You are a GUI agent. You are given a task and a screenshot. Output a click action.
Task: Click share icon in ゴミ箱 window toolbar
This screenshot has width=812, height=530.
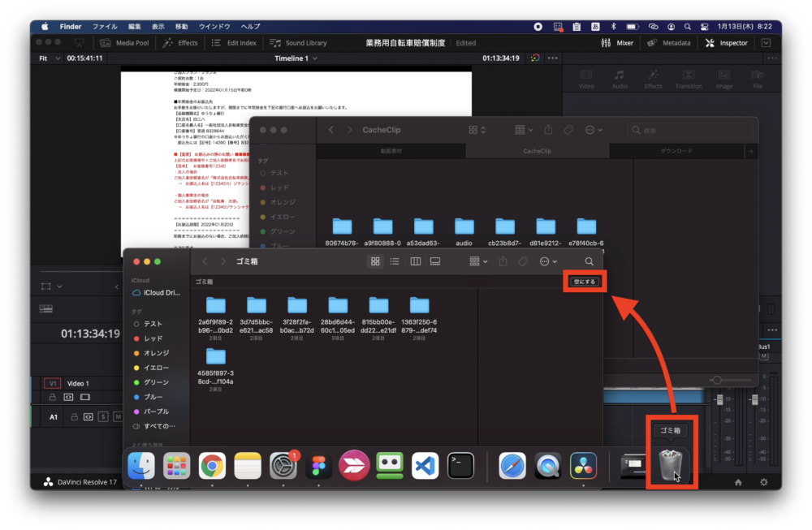[503, 261]
